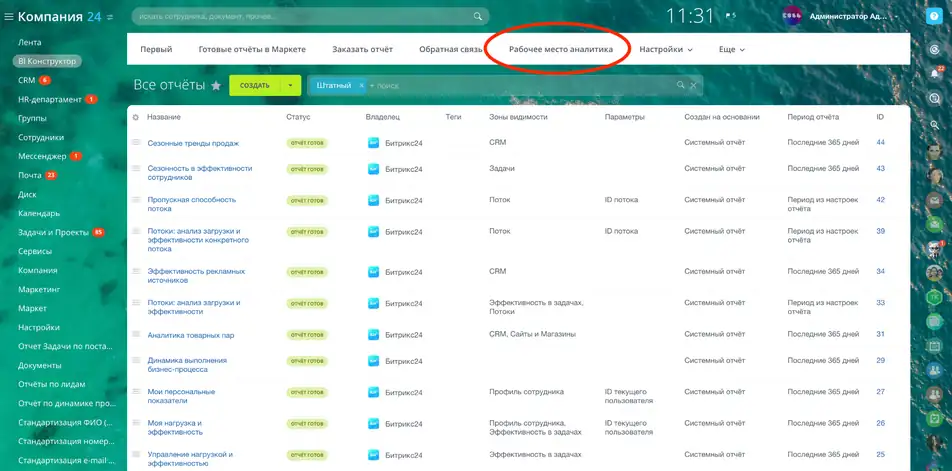Click the report filter search magnifier
This screenshot has height=471, width=952.
(x=681, y=85)
